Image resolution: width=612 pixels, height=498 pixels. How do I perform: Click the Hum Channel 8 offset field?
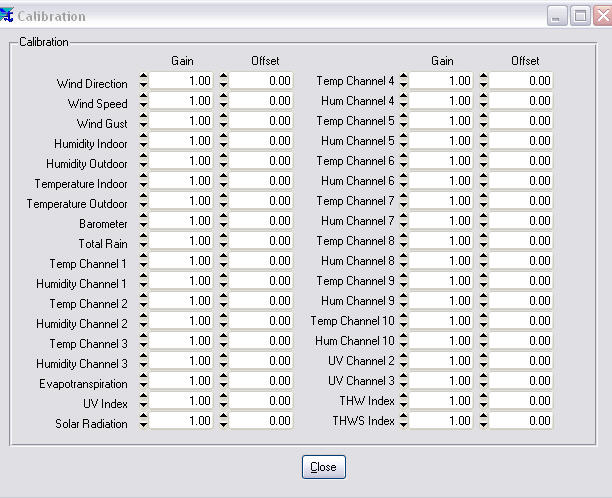pos(521,261)
